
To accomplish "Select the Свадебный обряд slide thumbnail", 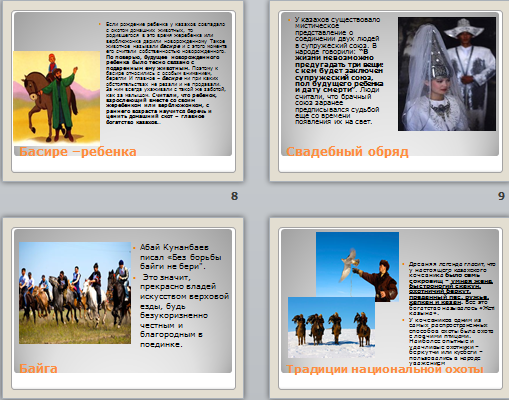I will tap(389, 91).
